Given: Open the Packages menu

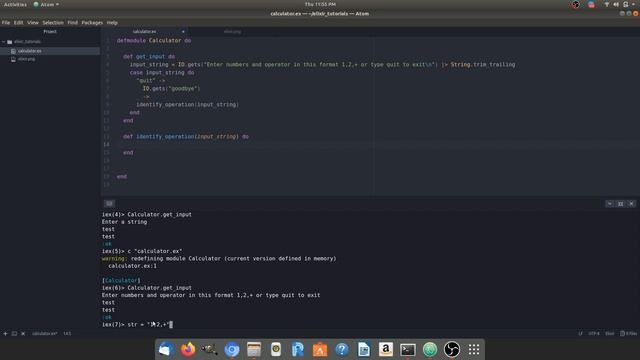Looking at the screenshot, I should tap(92, 23).
